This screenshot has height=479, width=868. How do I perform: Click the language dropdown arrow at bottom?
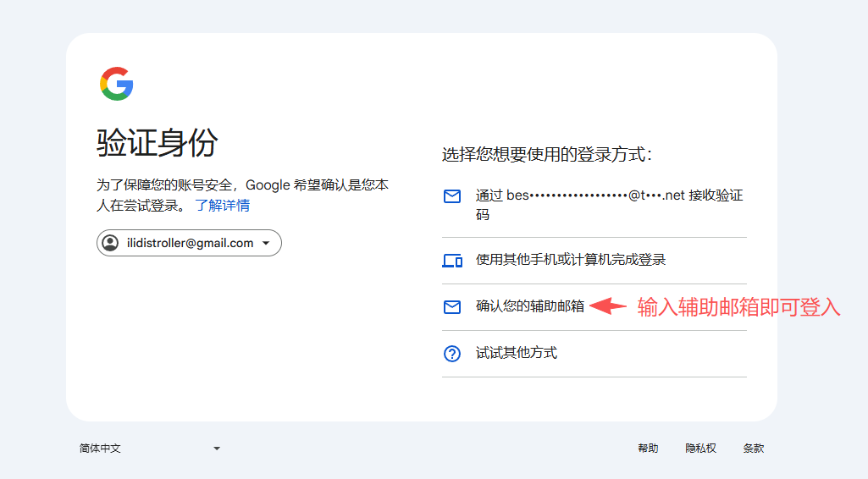pyautogui.click(x=217, y=449)
